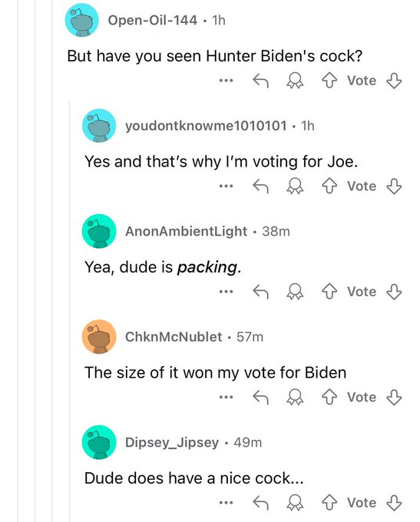The image size is (420, 522).
Task: Open ChknMcNublet's orange avatar
Action: (x=99, y=336)
